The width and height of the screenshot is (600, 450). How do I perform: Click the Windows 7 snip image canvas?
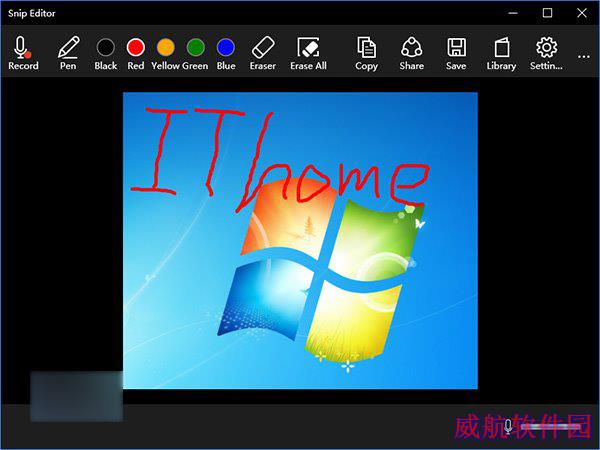(x=300, y=240)
